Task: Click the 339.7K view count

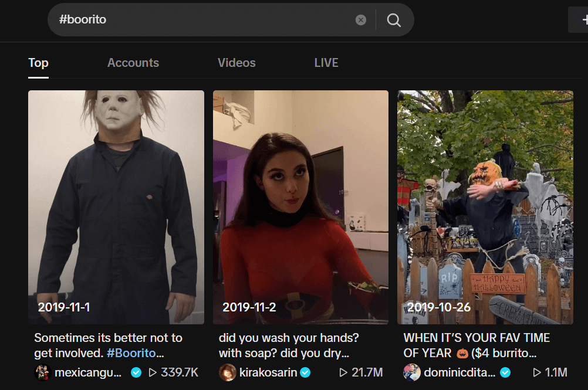Action: pos(180,372)
